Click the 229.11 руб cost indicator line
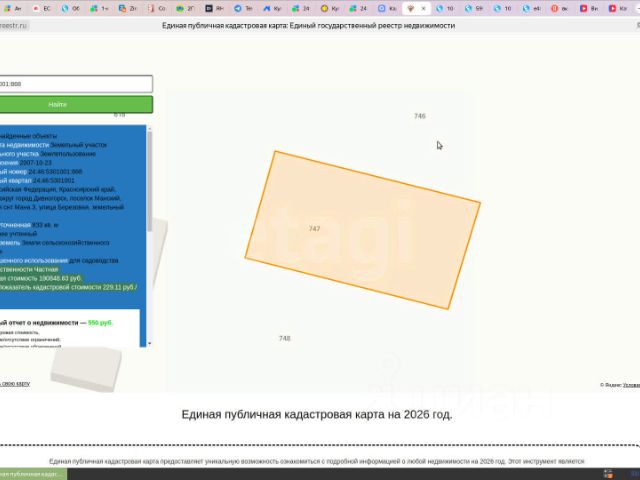 [x=68, y=287]
